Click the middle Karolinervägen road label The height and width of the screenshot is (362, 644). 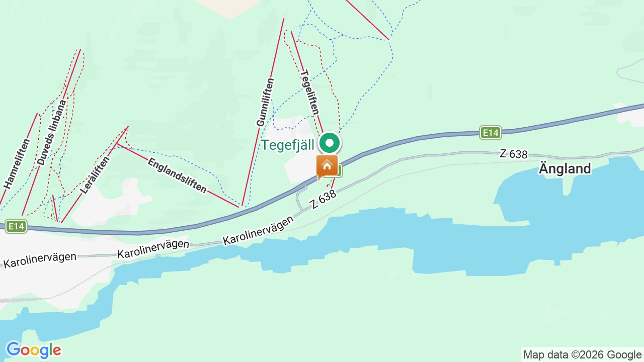[153, 249]
